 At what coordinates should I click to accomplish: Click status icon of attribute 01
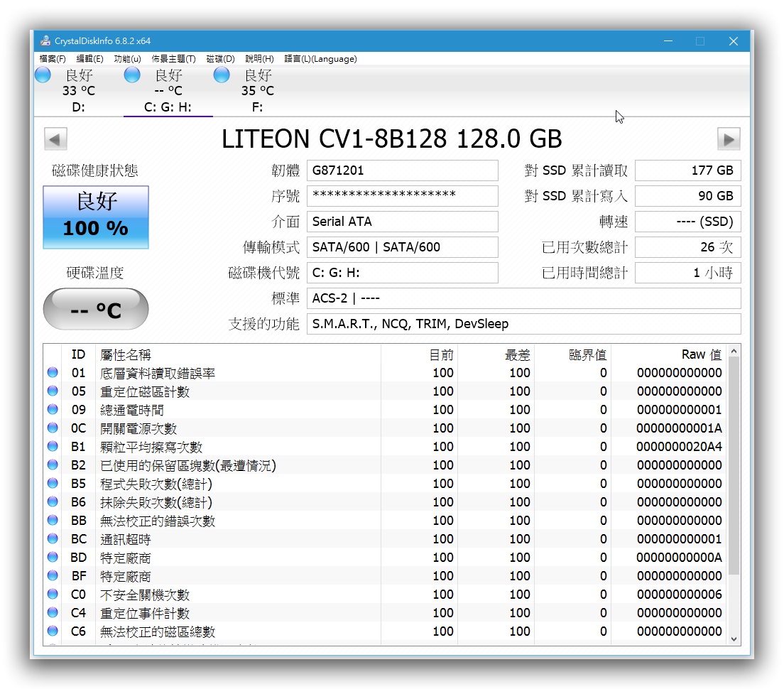[x=53, y=372]
